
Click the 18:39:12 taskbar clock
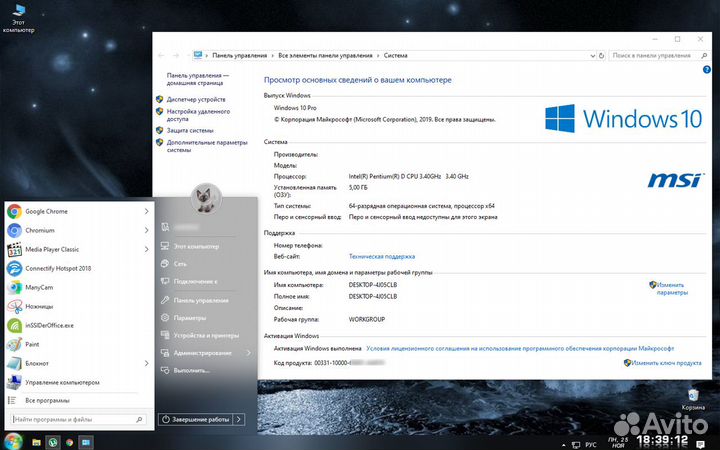[x=662, y=441]
